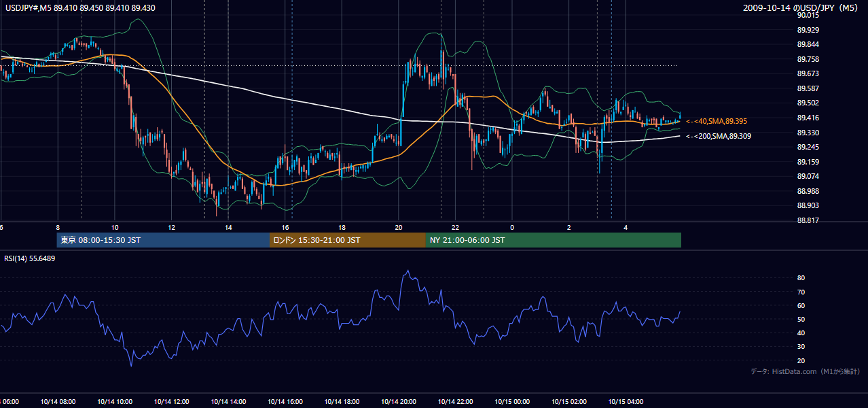The height and width of the screenshot is (408, 868).
Task: Click the 10/14 12:00 time axis label
Action: pyautogui.click(x=172, y=401)
